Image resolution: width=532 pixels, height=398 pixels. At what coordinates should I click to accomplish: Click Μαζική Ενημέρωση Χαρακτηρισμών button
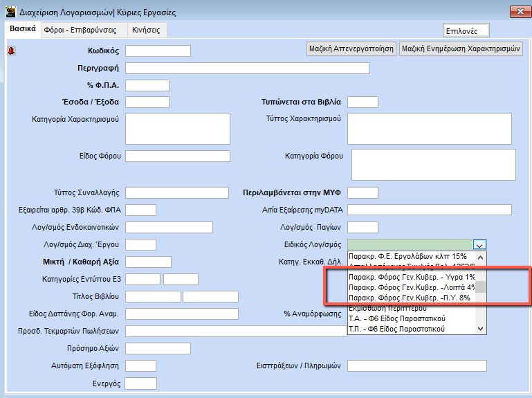[461, 48]
